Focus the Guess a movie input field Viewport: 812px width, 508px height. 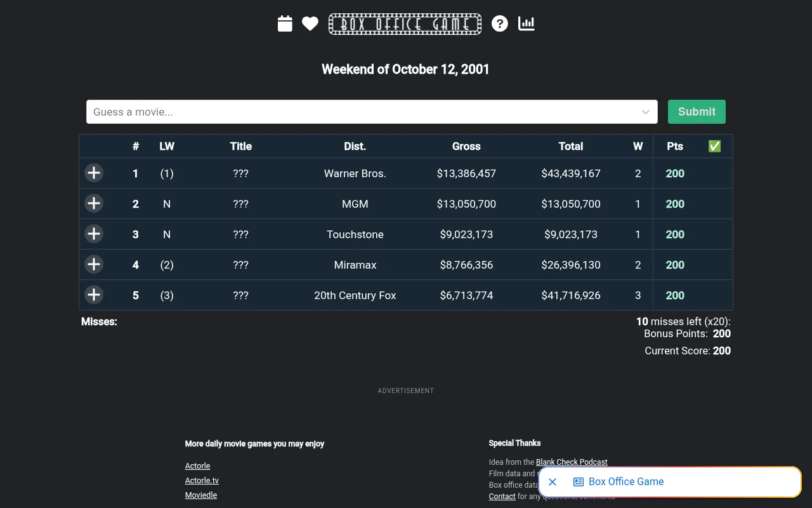[372, 112]
